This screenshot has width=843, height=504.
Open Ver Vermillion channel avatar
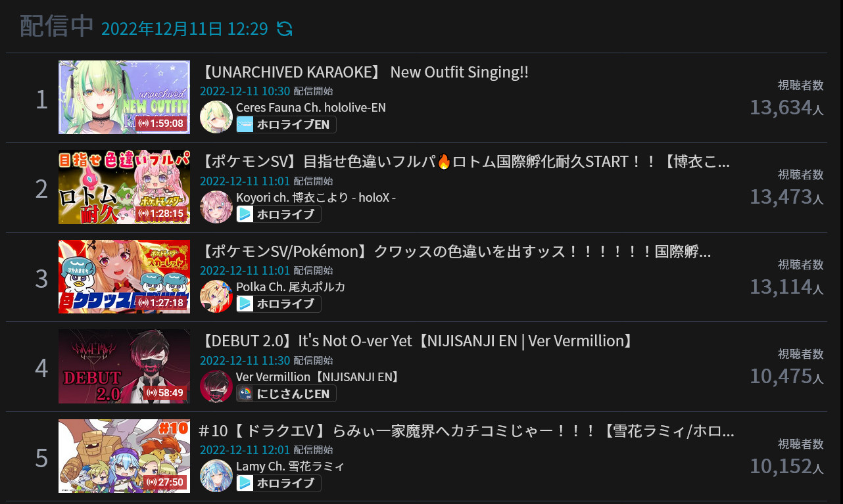coord(216,386)
